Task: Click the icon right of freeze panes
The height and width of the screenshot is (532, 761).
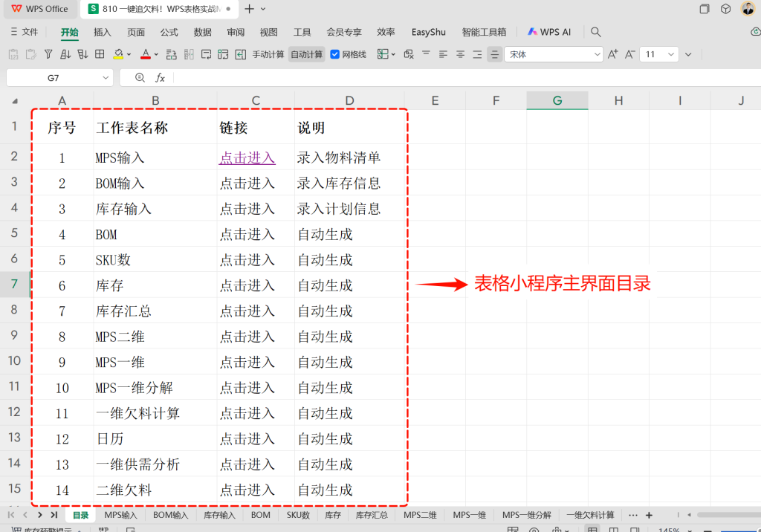Action: [x=409, y=54]
